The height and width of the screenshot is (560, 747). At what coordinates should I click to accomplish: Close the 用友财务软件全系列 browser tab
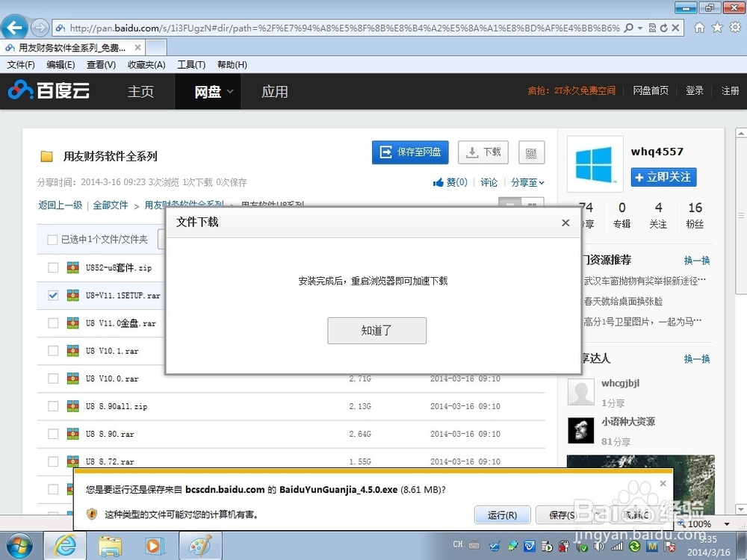point(137,48)
